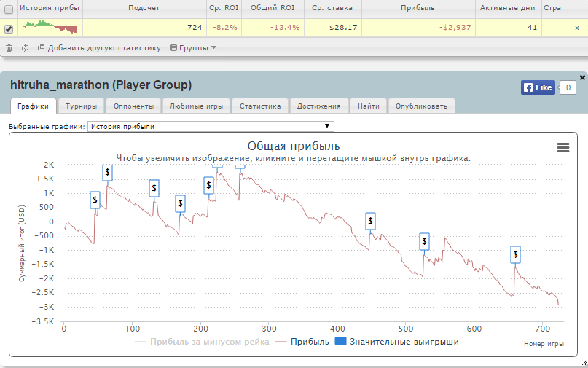Image resolution: width=588 pixels, height=368 pixels.
Task: Click the $ marker near game 525
Action: click(424, 240)
